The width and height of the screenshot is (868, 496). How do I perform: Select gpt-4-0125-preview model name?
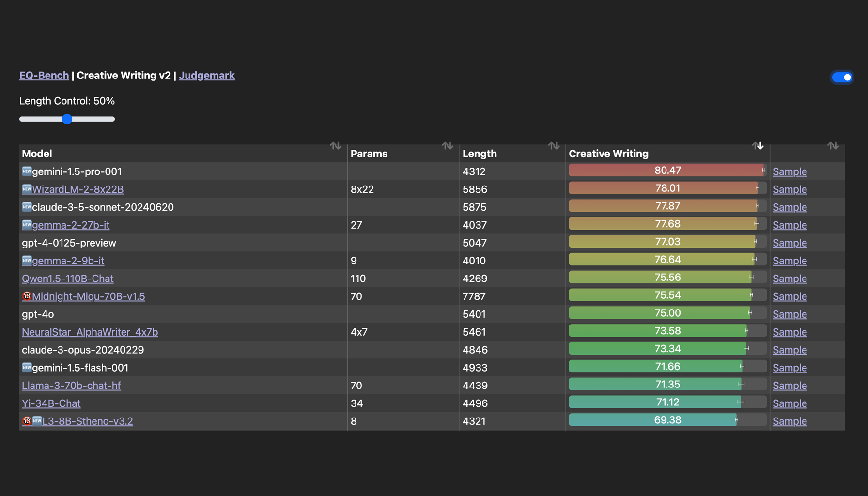click(x=69, y=243)
